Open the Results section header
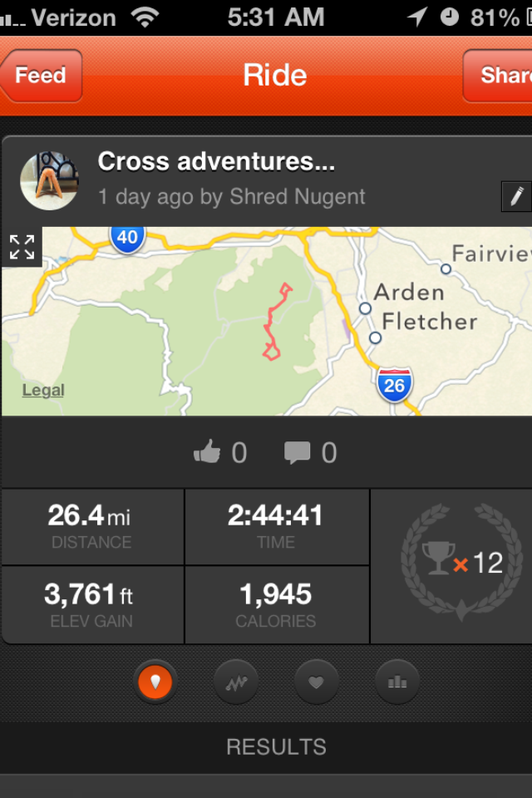 [276, 746]
